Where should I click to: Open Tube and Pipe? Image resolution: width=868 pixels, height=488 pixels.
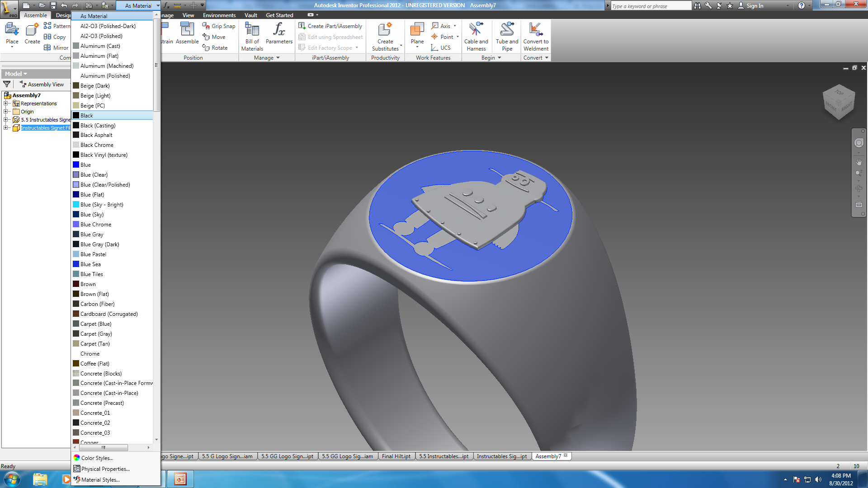click(x=507, y=36)
